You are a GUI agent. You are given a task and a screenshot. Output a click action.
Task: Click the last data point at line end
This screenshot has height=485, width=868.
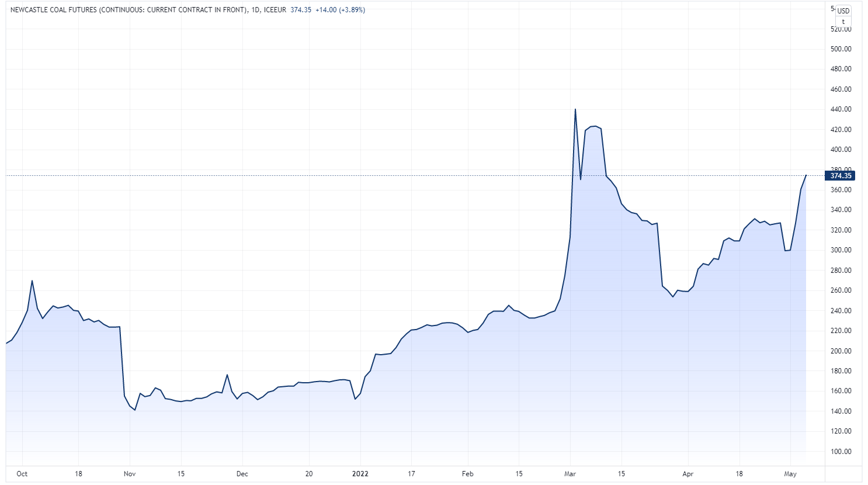(x=806, y=175)
